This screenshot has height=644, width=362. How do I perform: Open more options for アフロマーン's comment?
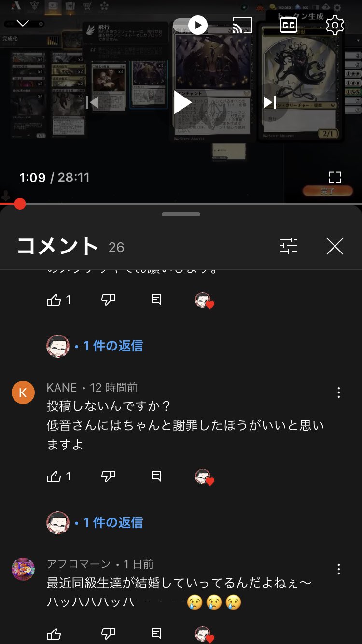(x=339, y=569)
